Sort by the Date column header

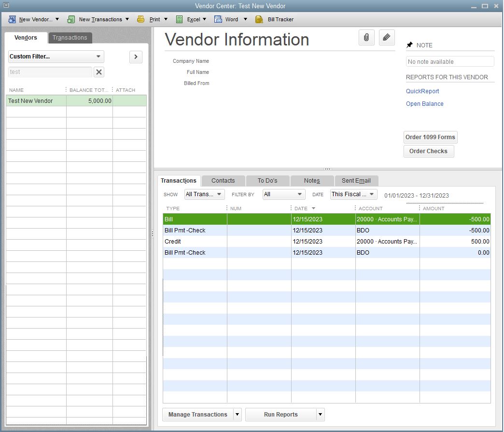pos(323,208)
